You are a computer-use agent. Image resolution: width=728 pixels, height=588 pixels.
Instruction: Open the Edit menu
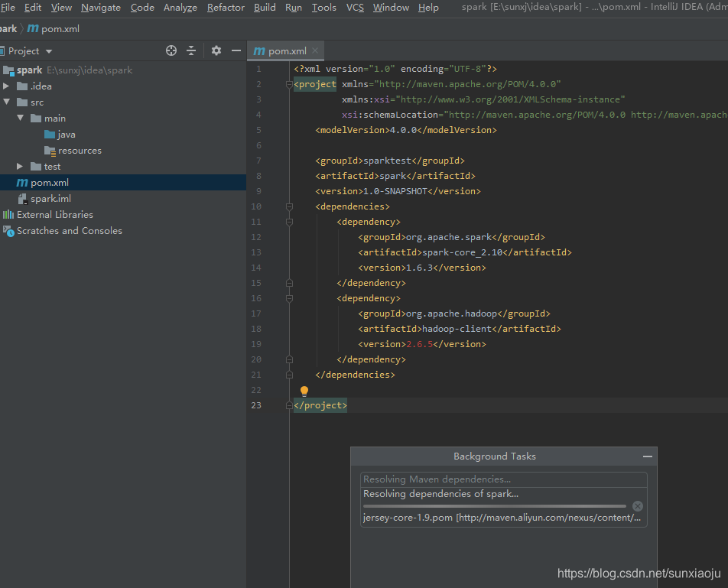point(32,8)
